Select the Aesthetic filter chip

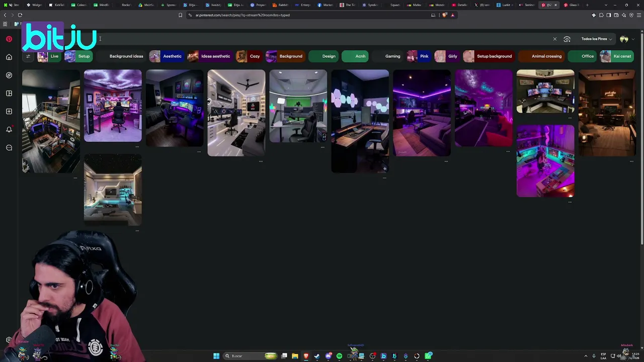(167, 56)
